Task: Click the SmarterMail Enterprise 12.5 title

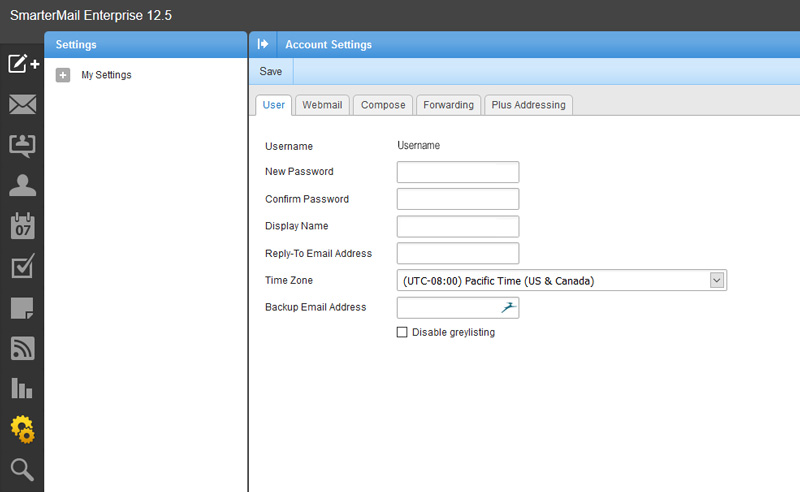Action: 91,15
